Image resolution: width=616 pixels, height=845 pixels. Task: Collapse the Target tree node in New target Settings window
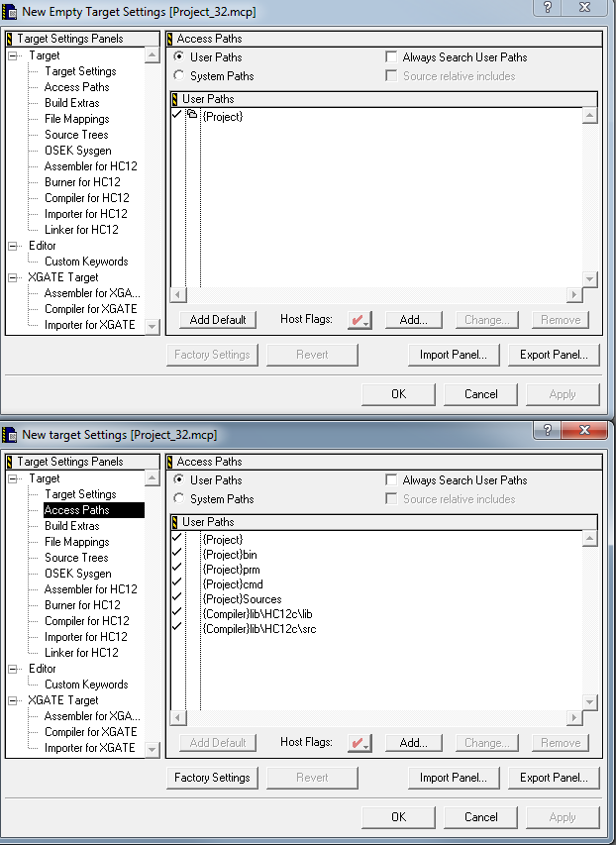click(x=13, y=478)
